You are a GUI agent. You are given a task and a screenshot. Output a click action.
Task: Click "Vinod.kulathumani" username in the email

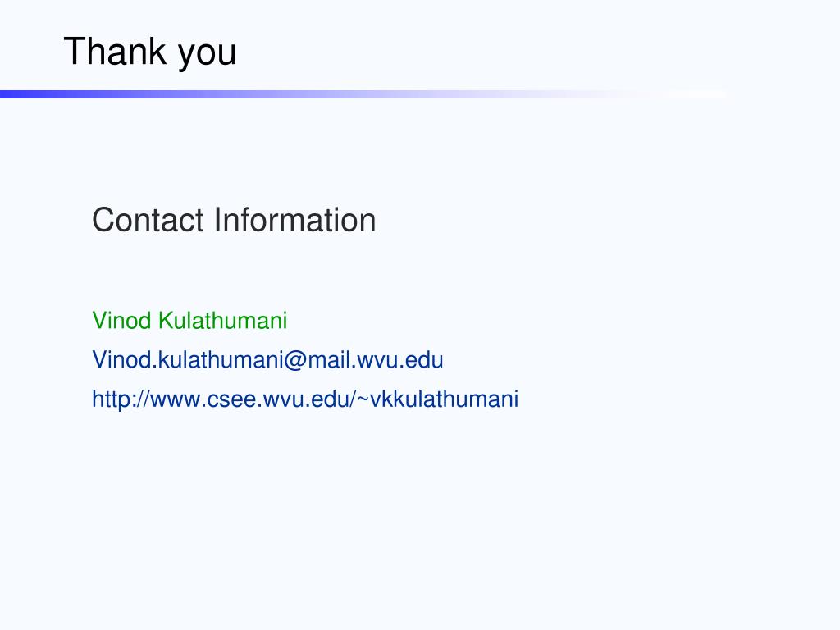pyautogui.click(x=188, y=360)
